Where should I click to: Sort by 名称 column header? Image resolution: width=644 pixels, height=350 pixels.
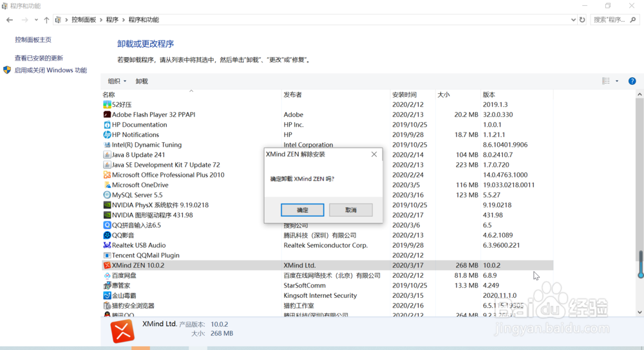(191, 95)
